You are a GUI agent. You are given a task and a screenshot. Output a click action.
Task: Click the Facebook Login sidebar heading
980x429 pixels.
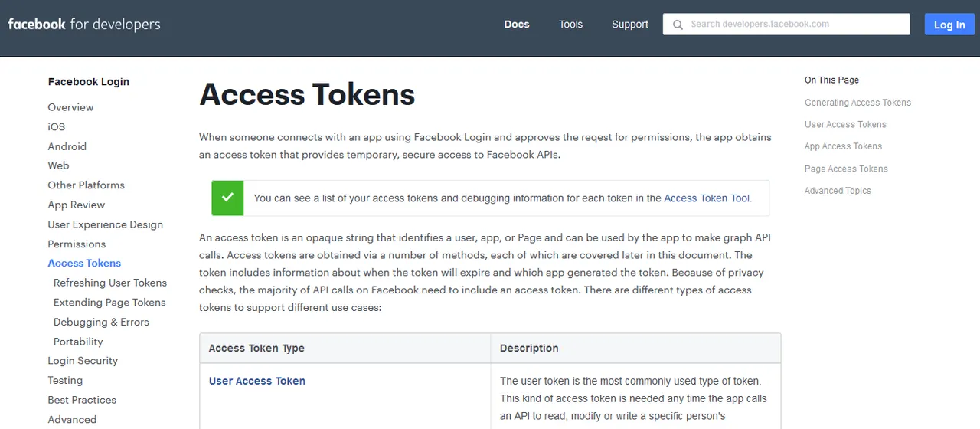(x=89, y=82)
